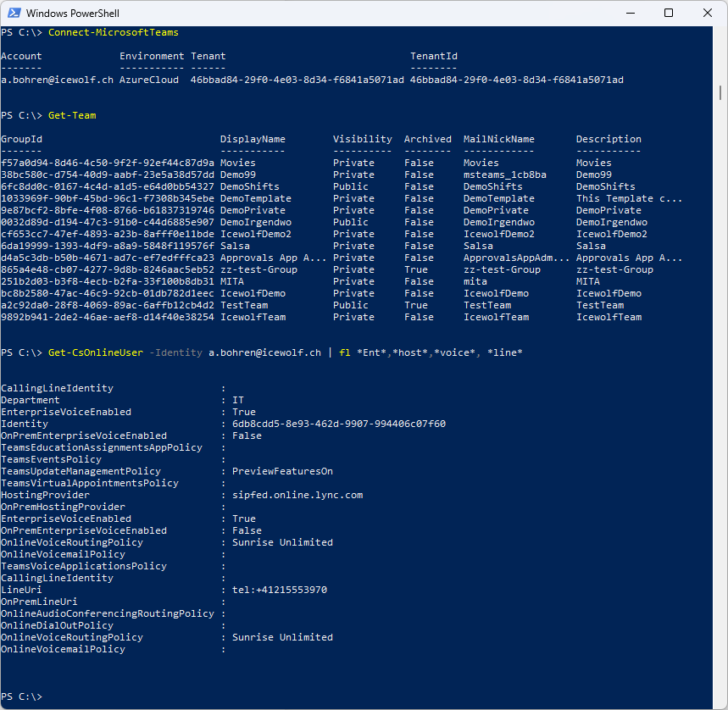Viewport: 728px width, 710px height.
Task: Click the OnlineAudioConferencingRoutingPolicy label
Action: click(108, 613)
